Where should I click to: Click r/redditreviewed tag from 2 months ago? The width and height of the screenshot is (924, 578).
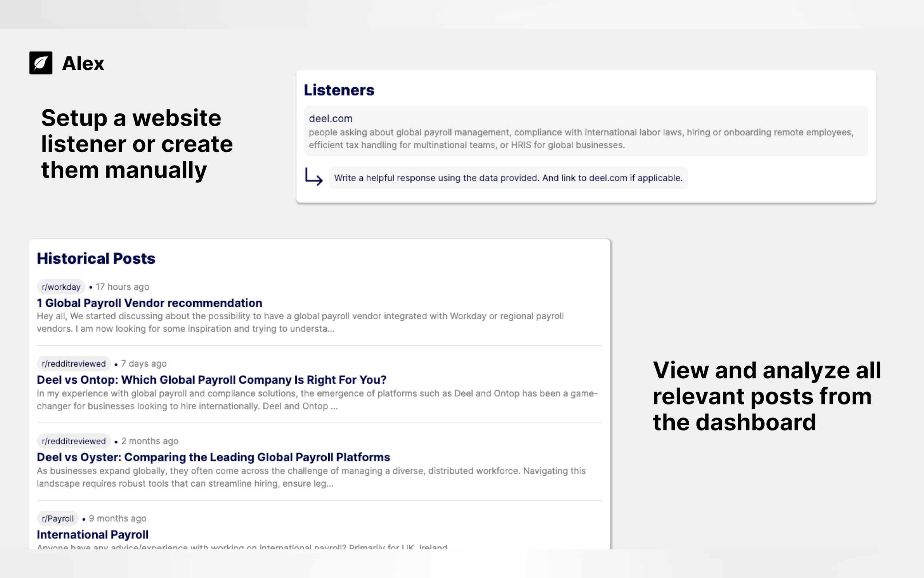(x=74, y=441)
